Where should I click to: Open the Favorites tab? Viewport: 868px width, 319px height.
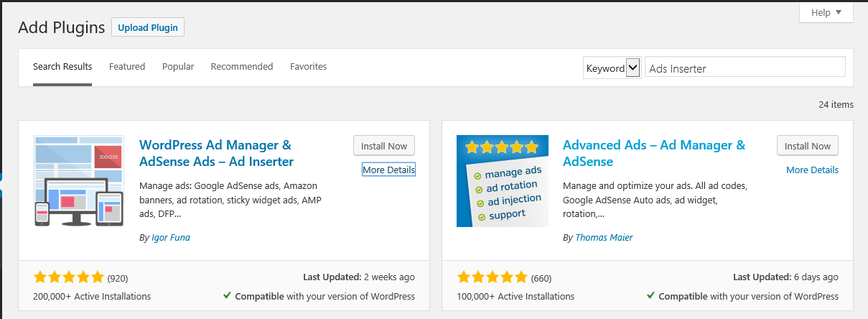coord(308,67)
